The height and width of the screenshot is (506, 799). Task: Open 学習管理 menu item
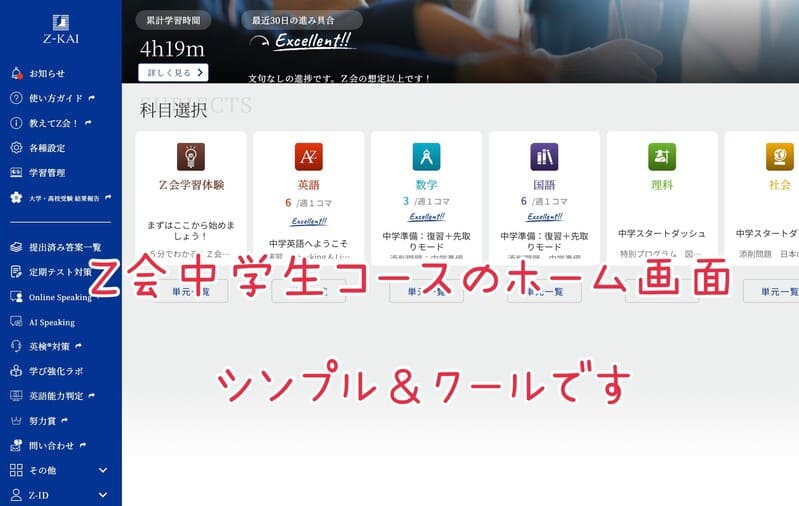[47, 173]
